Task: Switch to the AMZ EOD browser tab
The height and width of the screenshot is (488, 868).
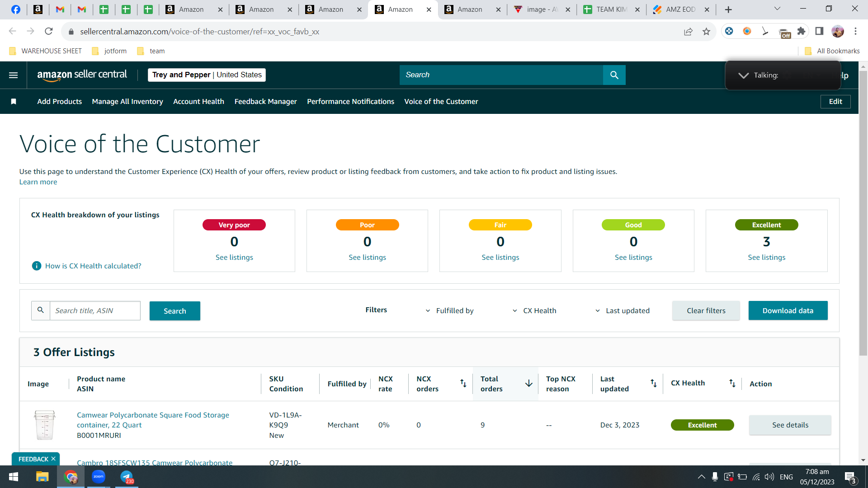Action: (x=681, y=9)
